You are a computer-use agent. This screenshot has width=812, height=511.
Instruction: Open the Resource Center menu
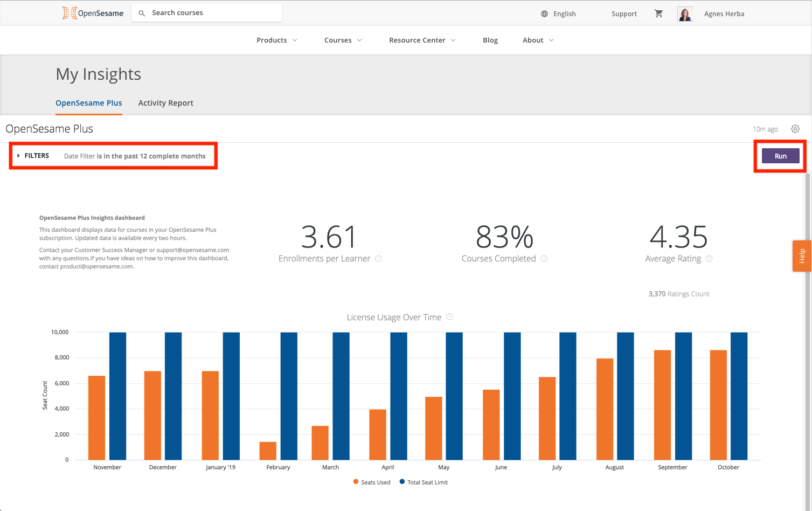(417, 40)
